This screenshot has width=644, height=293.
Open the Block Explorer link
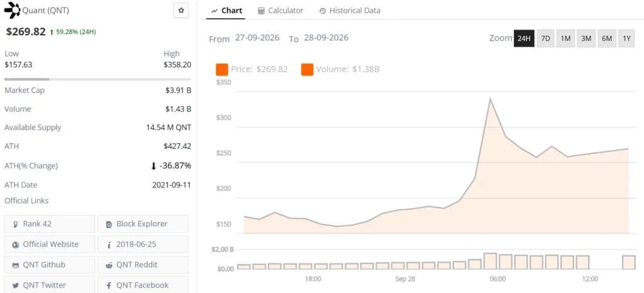tap(143, 224)
